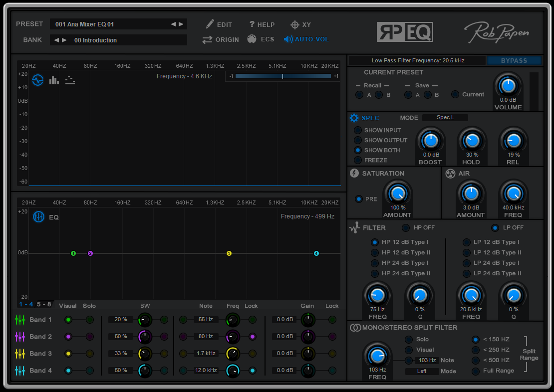Toggle Band 1 Visual indicator
554x392 pixels.
68,320
